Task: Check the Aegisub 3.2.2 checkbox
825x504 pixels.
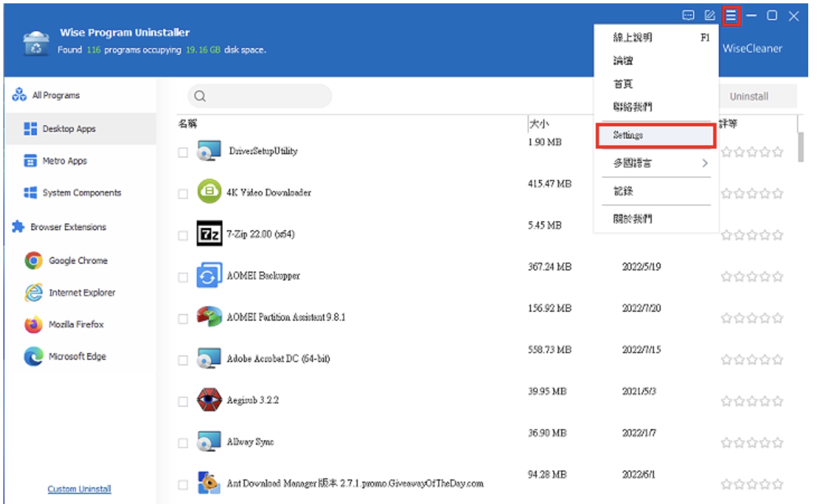Action: (183, 402)
